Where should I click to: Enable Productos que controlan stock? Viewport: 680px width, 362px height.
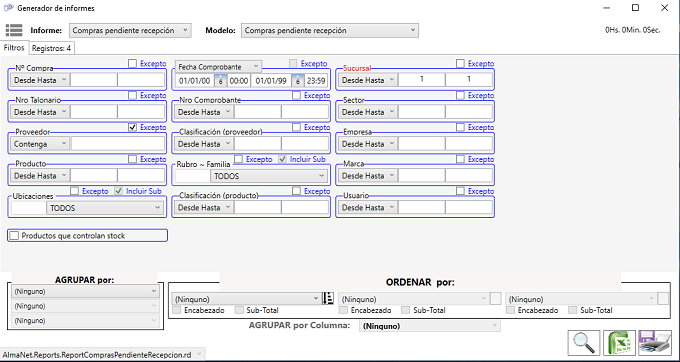tap(15, 236)
